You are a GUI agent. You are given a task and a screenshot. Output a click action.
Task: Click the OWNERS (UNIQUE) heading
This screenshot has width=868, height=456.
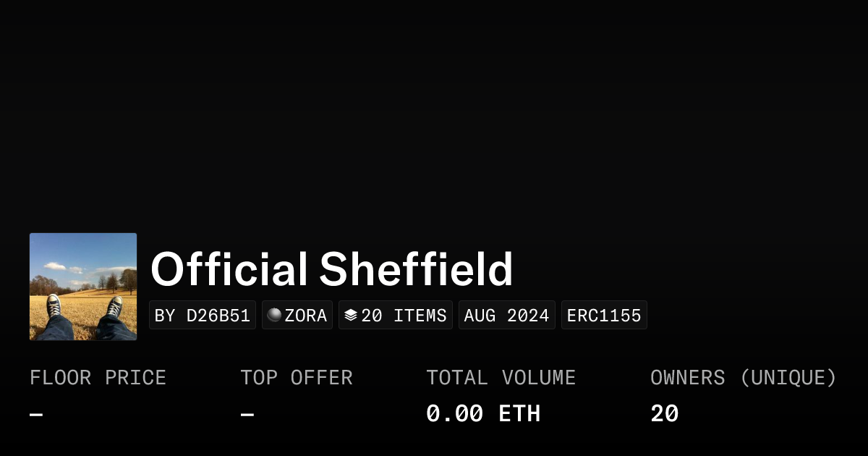(743, 378)
